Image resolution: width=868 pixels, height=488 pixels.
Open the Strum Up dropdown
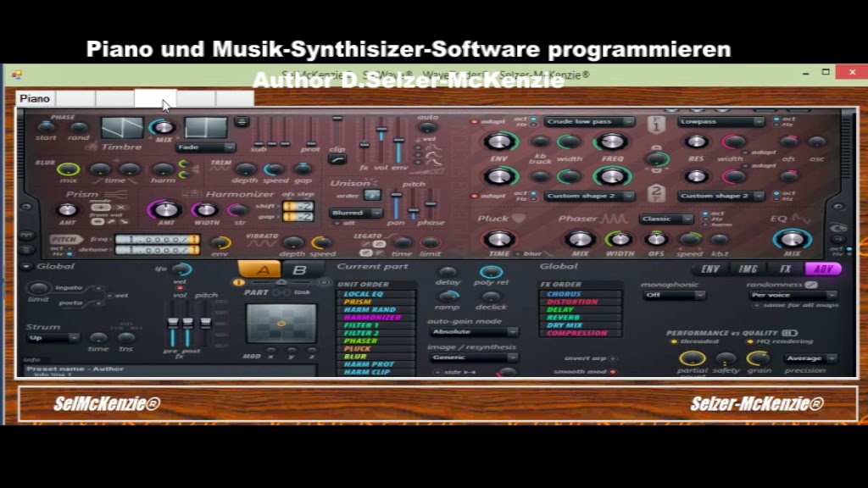coord(53,337)
